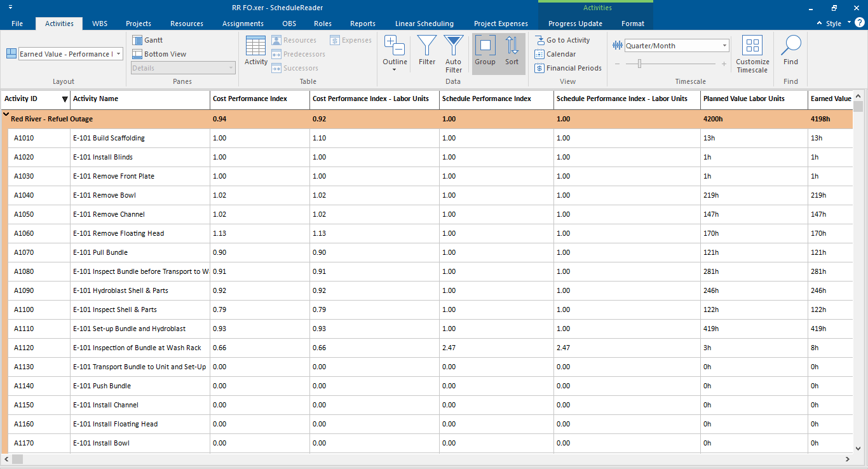The height and width of the screenshot is (469, 868).
Task: Open the Outline options
Action: pos(395,53)
